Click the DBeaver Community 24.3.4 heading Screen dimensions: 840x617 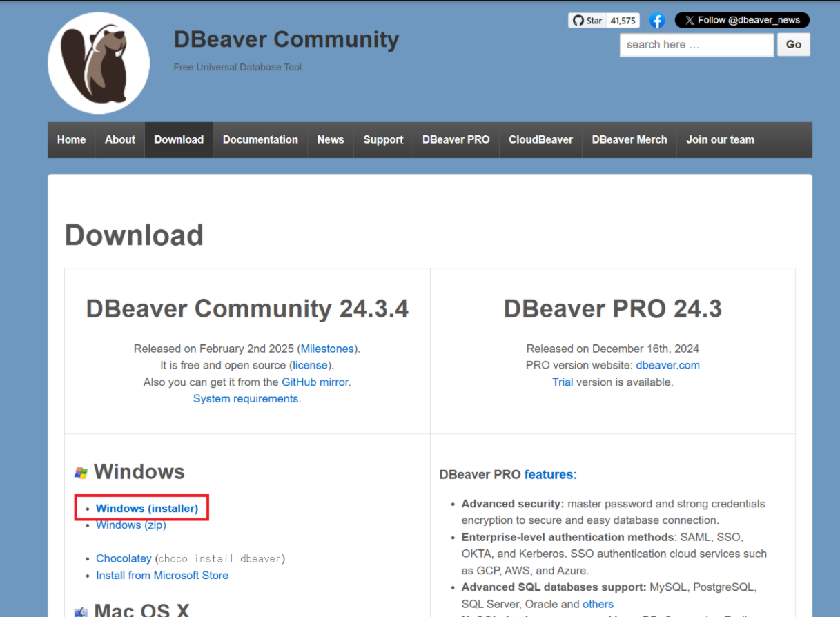(x=247, y=308)
